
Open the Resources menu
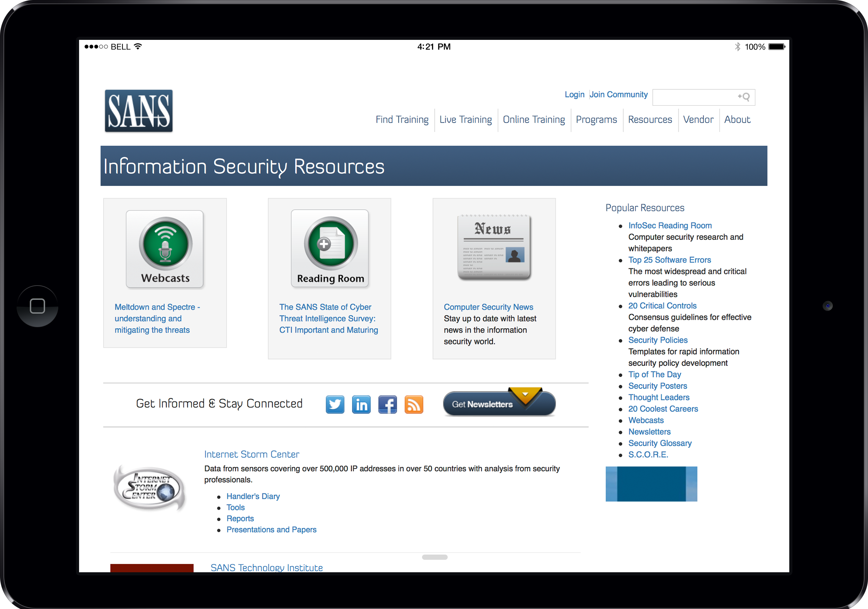tap(650, 119)
